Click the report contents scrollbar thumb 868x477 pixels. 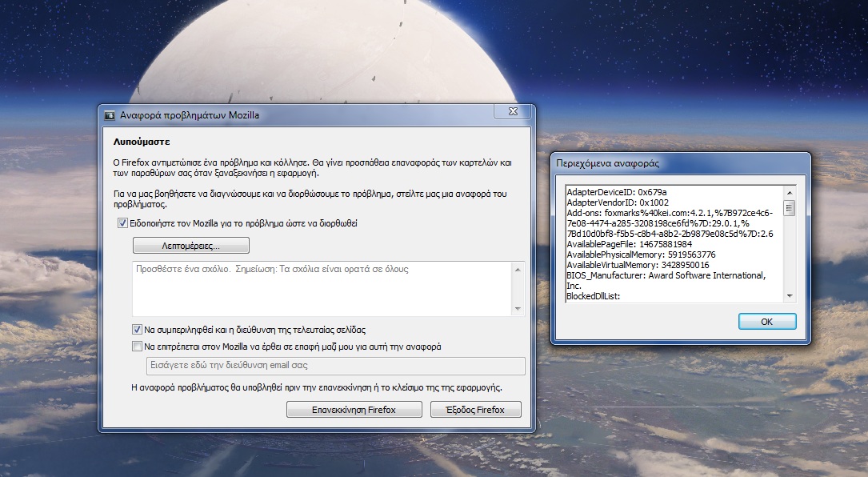coord(790,208)
